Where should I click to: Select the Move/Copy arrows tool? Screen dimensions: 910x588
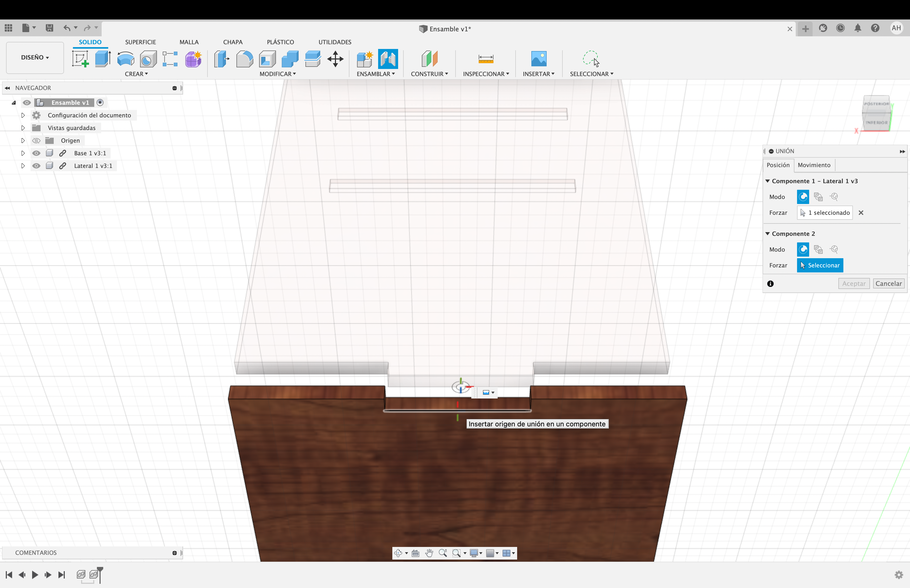tap(335, 59)
